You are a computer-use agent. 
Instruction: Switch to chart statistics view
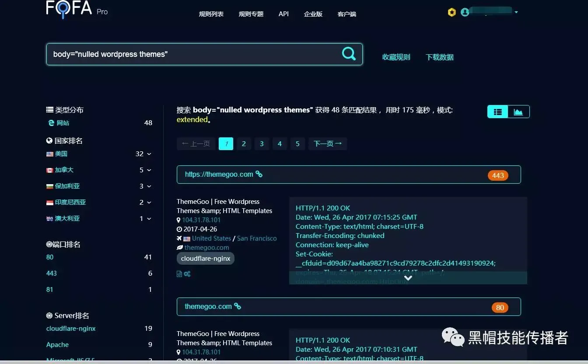pyautogui.click(x=518, y=112)
